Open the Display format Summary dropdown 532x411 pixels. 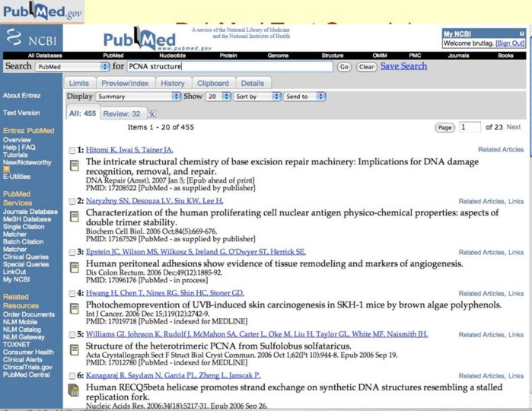(138, 97)
